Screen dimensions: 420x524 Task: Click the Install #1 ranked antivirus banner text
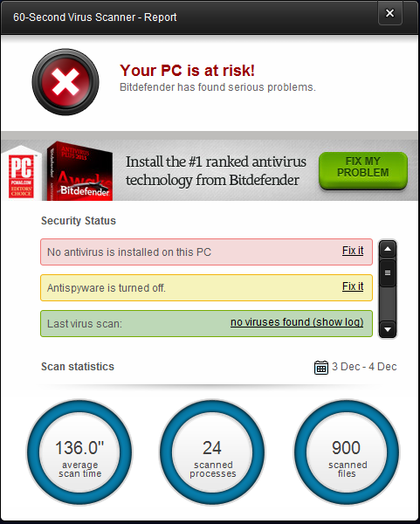[x=216, y=171]
